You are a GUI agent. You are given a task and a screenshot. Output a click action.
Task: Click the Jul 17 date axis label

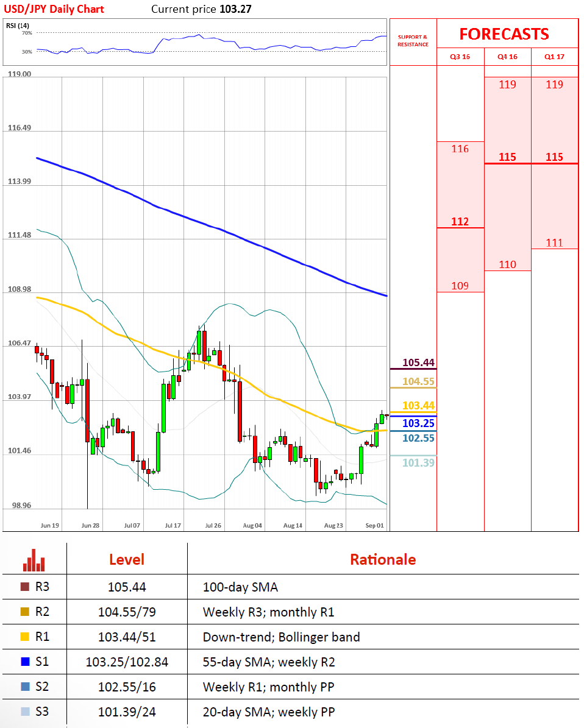(173, 526)
